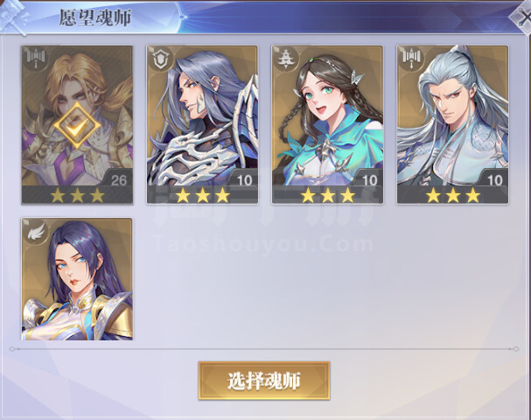Click the shield class icon on second card
The height and width of the screenshot is (420, 531).
(161, 59)
